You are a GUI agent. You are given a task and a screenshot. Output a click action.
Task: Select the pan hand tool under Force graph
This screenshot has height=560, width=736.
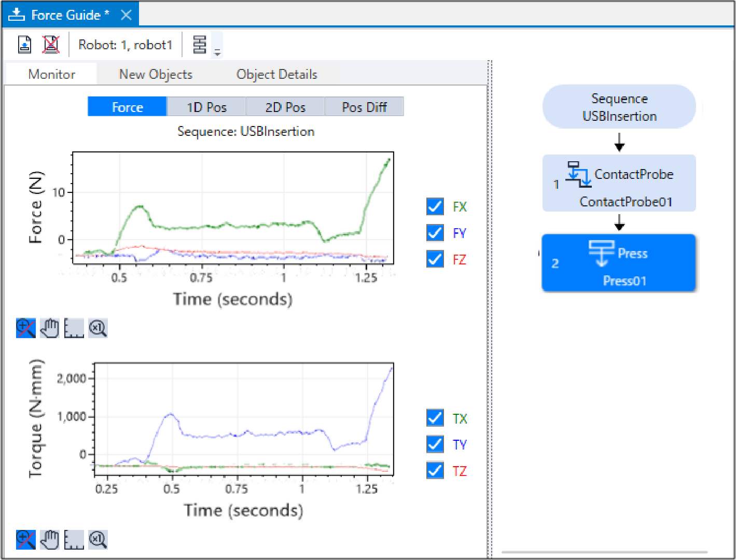click(x=50, y=328)
